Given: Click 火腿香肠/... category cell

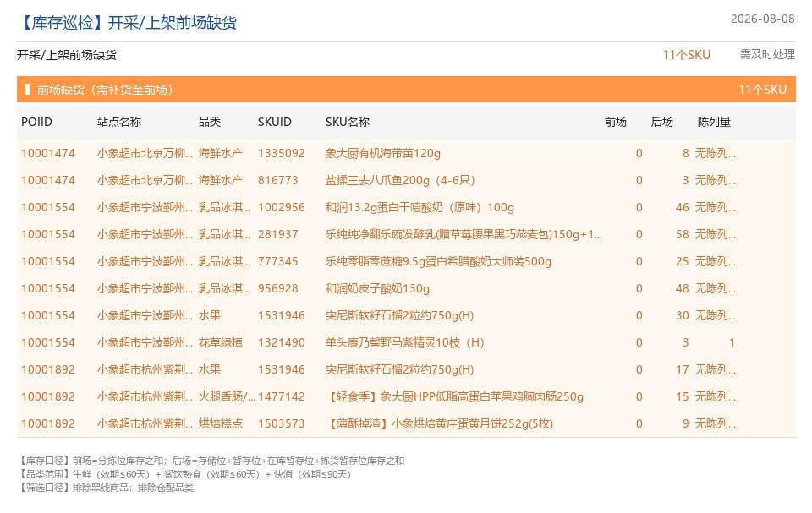Looking at the screenshot, I should 227,396.
